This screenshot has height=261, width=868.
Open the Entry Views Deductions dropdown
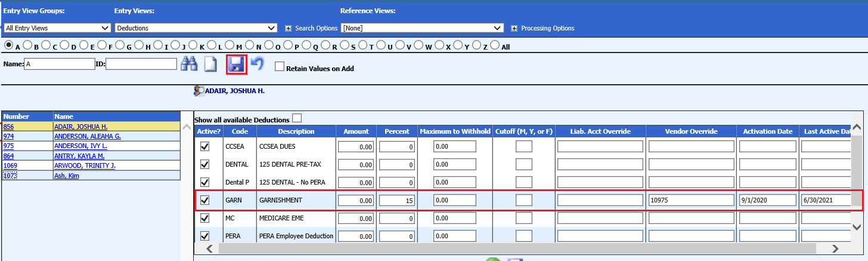click(196, 28)
